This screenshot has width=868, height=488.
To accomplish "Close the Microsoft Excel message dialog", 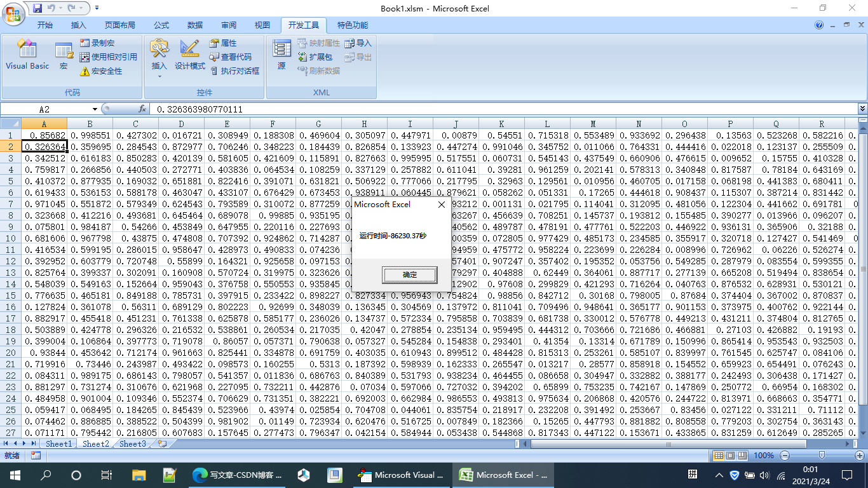I will [442, 205].
